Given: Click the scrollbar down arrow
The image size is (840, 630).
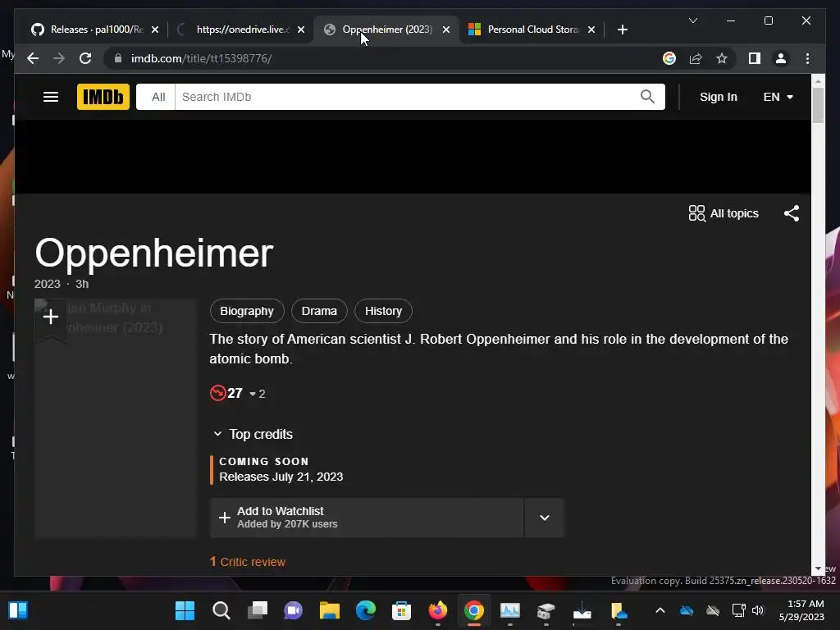Looking at the screenshot, I should [818, 569].
